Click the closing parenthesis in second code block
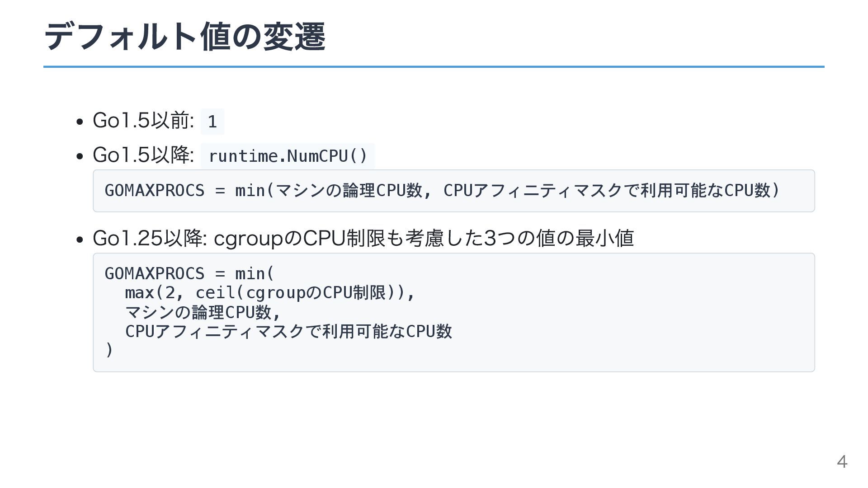This screenshot has height=488, width=868. click(108, 350)
